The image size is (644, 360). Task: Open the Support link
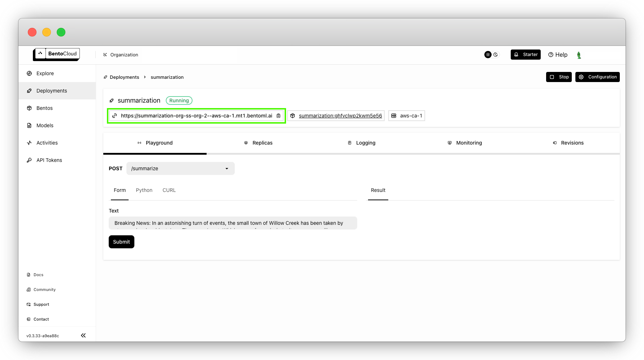(38, 304)
